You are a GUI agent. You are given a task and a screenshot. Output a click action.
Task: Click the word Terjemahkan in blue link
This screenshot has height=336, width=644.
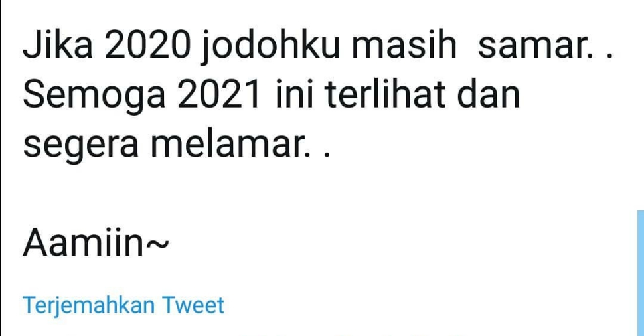click(x=89, y=305)
